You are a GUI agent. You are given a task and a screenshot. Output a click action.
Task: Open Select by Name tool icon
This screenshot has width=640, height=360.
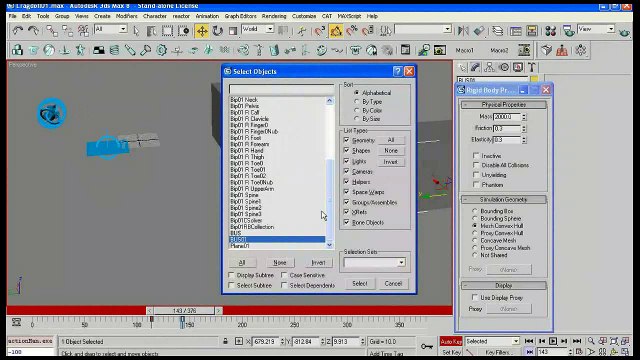click(x=151, y=31)
